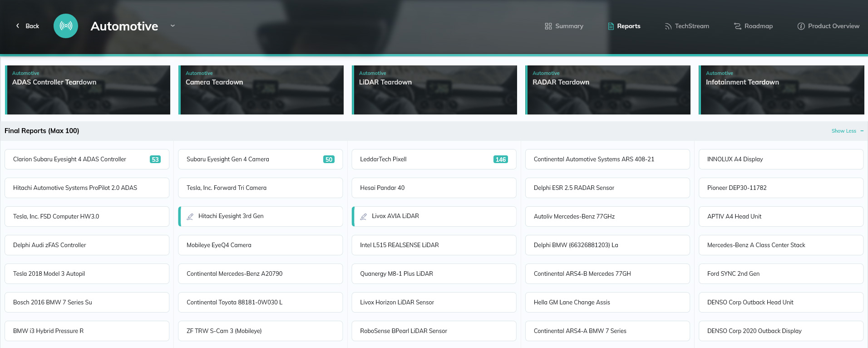Open the Product Overview tab
The width and height of the screenshot is (868, 348).
tap(829, 26)
